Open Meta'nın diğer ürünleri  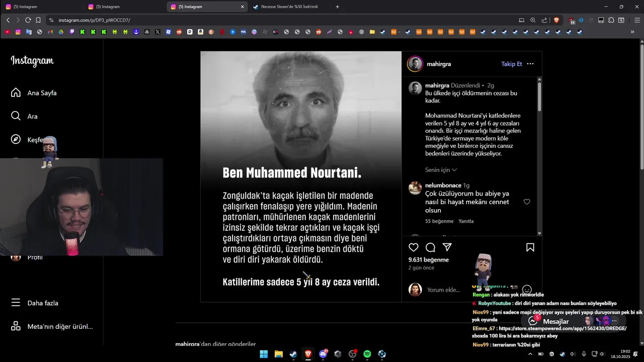(x=52, y=327)
